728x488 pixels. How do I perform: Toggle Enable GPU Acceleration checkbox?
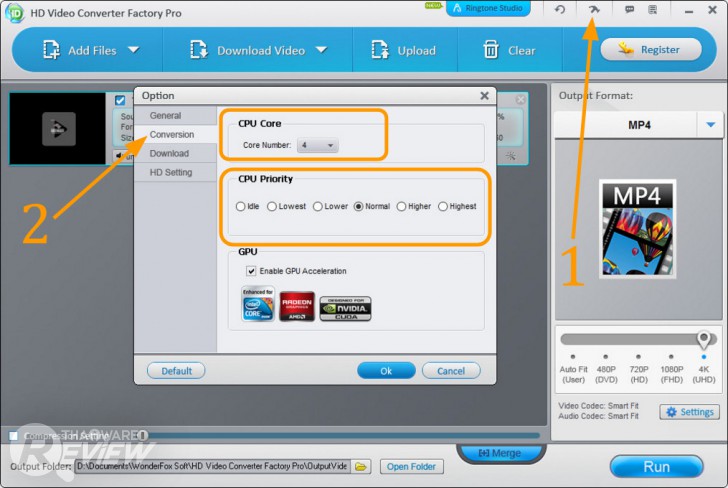tap(251, 271)
